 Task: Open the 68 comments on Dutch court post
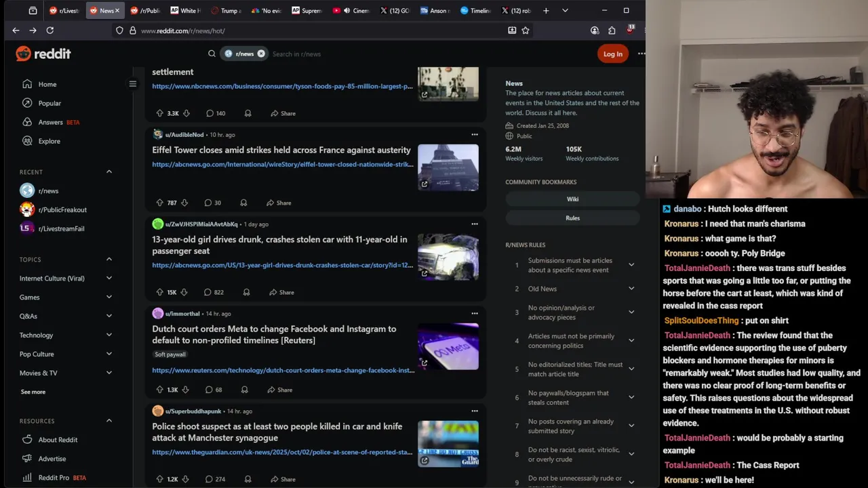click(x=213, y=390)
